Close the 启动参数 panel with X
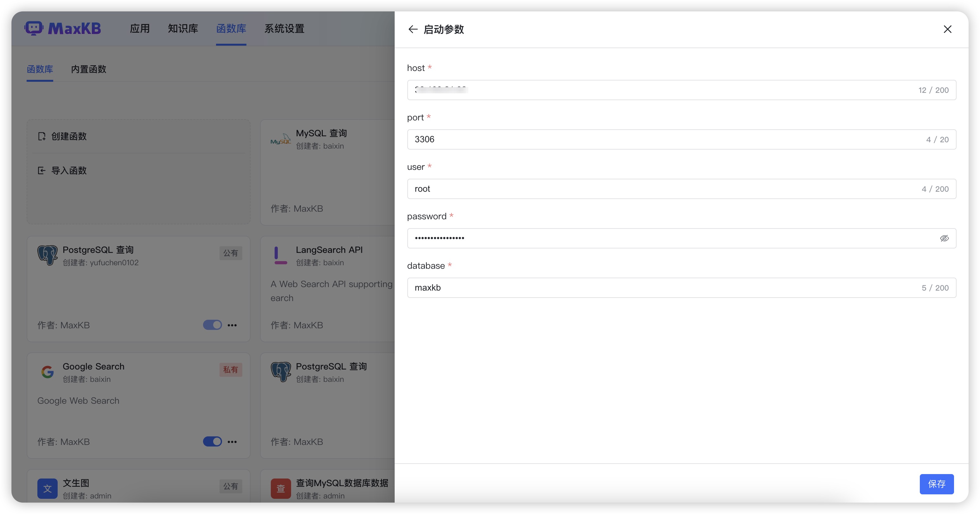 tap(947, 29)
